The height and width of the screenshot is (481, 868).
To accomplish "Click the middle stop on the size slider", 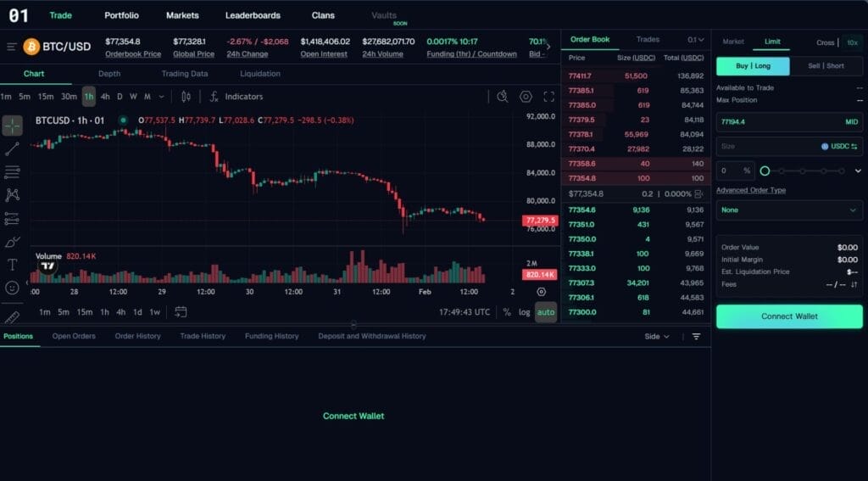I will [x=802, y=171].
